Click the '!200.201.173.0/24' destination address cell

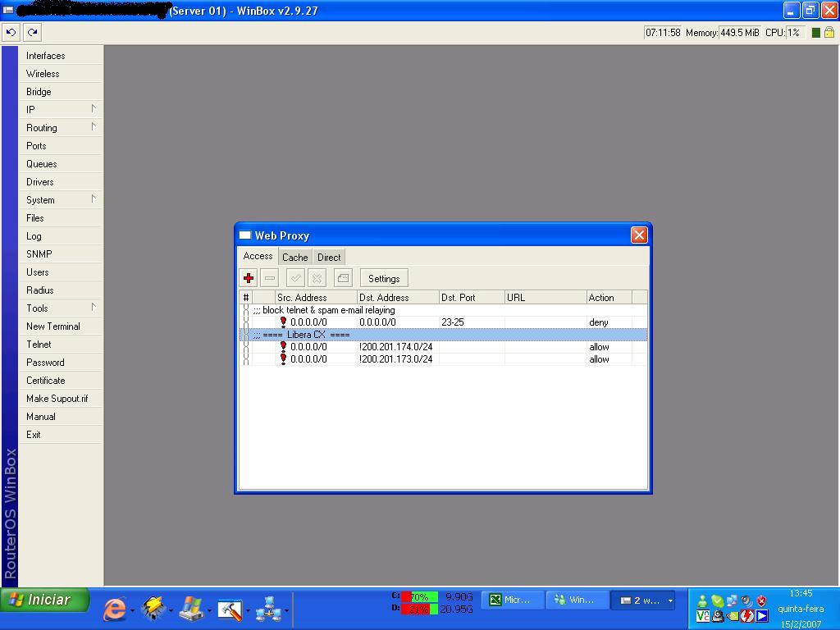tap(398, 359)
